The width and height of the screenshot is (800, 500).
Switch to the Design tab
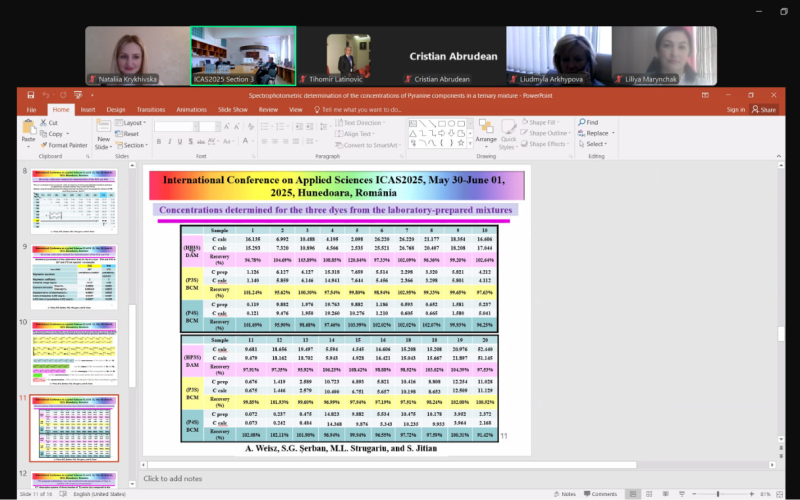coord(116,110)
